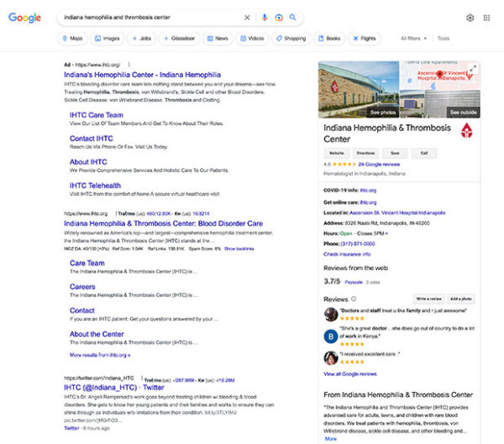
Task: Open See photos building thumbnail
Action: pyautogui.click(x=359, y=89)
